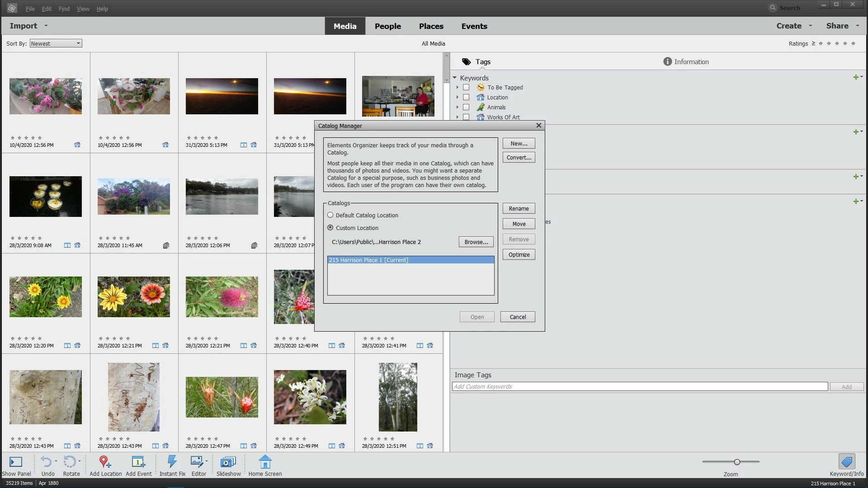868x488 pixels.
Task: Expand the Location keyword tree item
Action: 458,98
